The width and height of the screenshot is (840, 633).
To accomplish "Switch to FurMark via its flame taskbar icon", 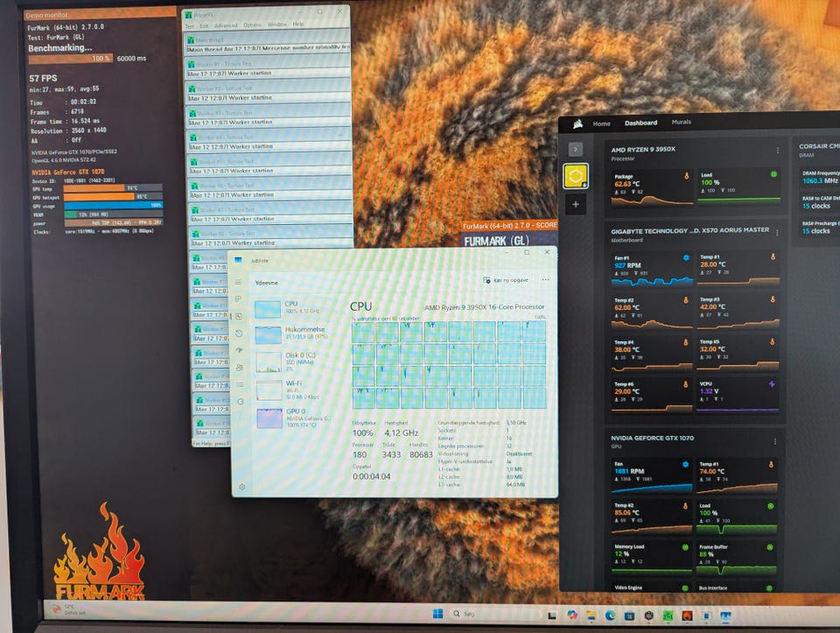I will pos(687,615).
